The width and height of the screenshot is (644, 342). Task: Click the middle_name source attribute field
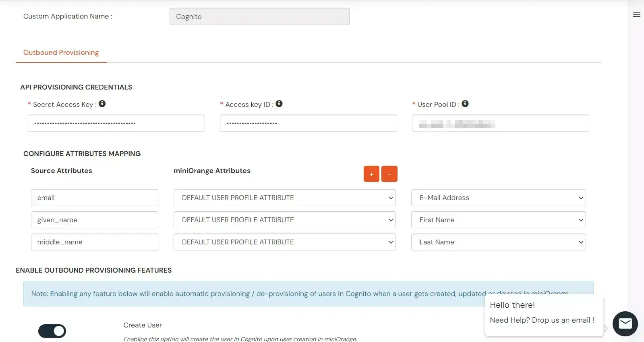pyautogui.click(x=95, y=242)
